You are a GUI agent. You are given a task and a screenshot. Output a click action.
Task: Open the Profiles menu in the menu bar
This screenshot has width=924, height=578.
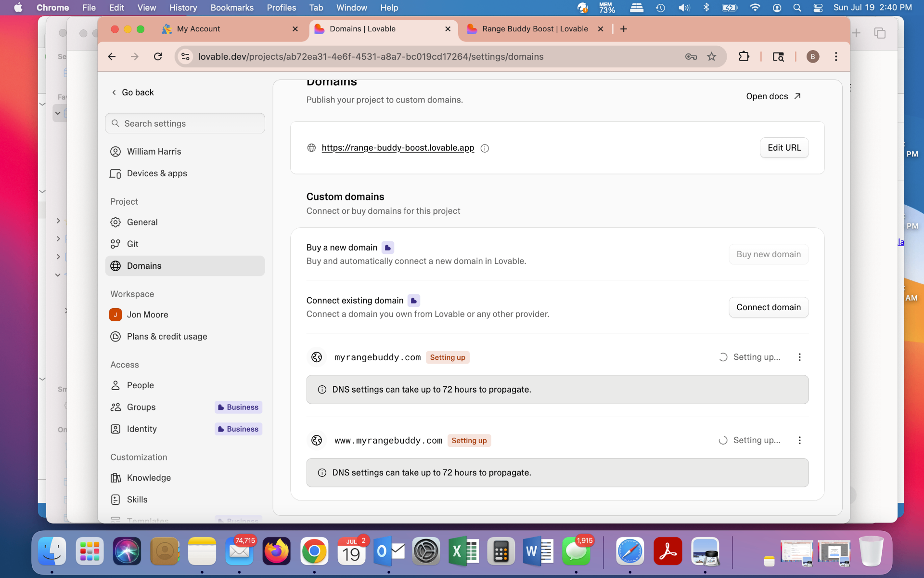pyautogui.click(x=282, y=8)
